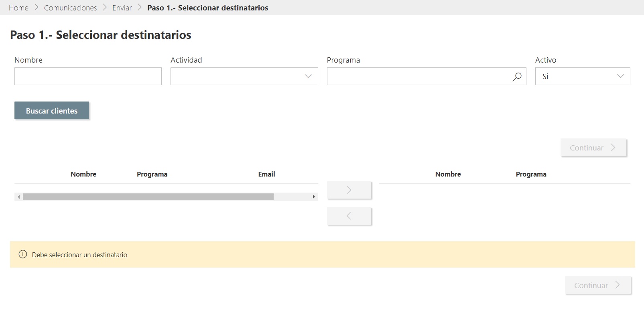Navigate to Comunicaciones breadcrumb link
This screenshot has width=644, height=325.
[x=70, y=8]
